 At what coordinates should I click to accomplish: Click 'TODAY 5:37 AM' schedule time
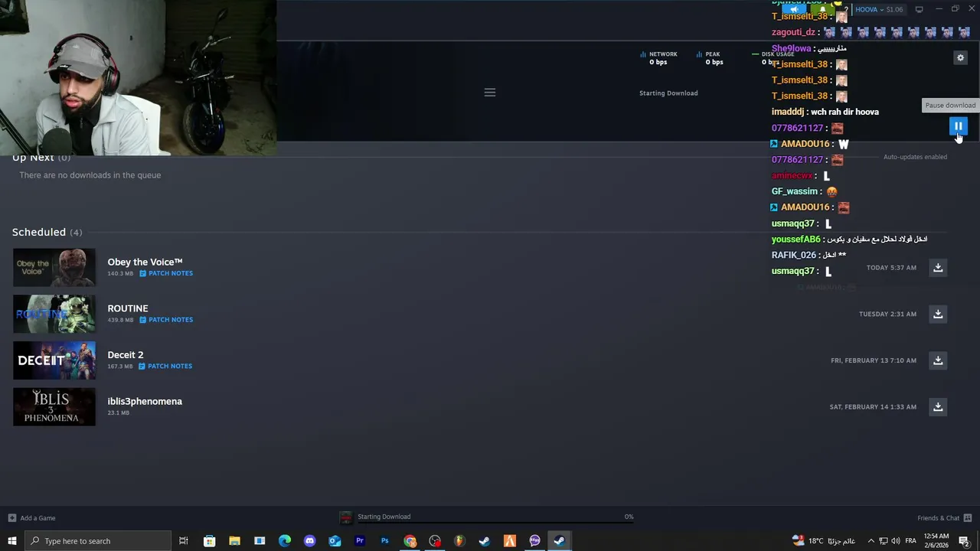point(891,268)
